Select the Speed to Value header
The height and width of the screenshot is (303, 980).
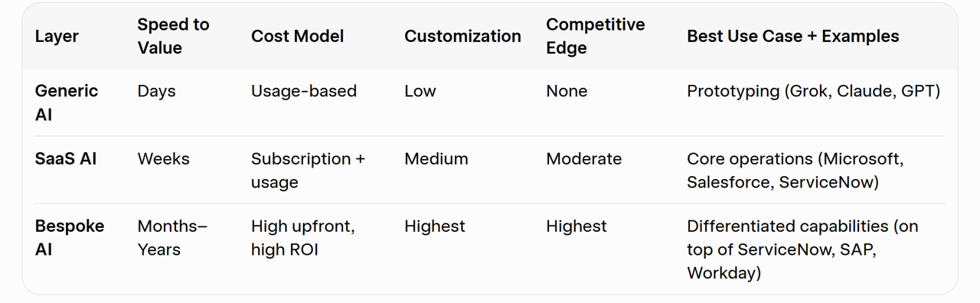tap(173, 36)
